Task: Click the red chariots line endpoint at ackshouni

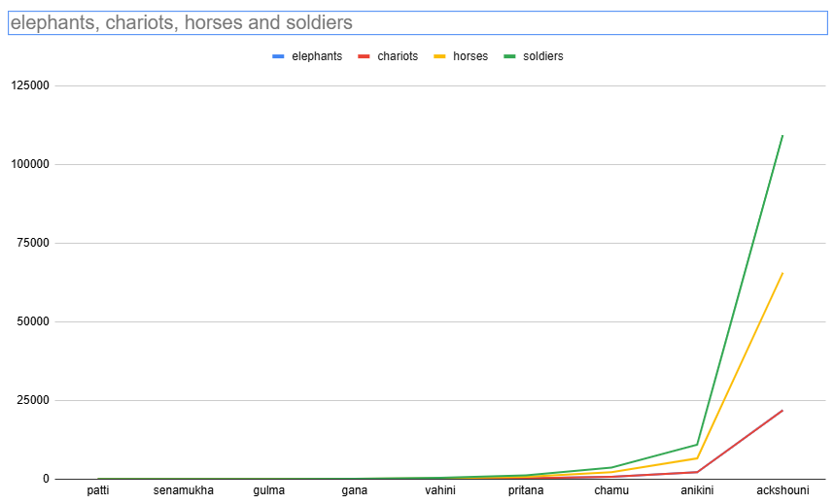Action: click(782, 411)
